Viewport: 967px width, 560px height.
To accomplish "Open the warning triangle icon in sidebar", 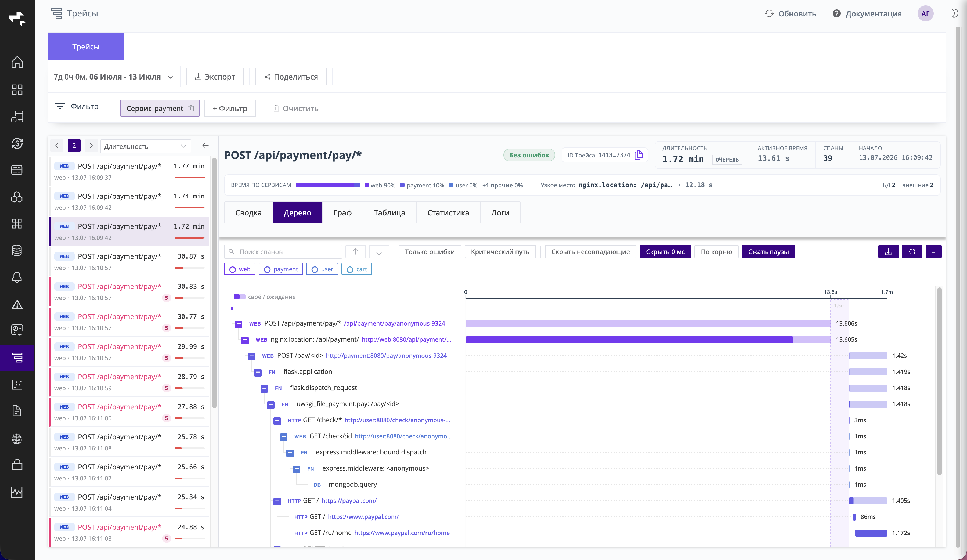I will click(17, 304).
